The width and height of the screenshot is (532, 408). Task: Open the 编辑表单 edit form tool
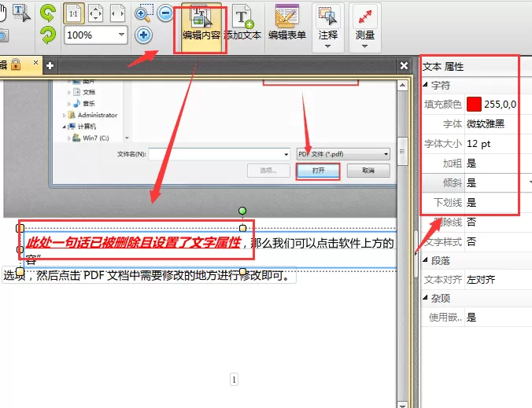[x=287, y=24]
